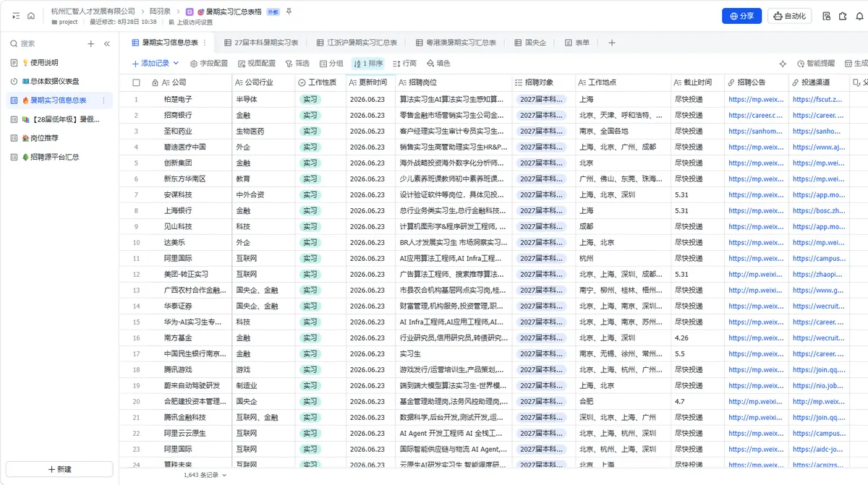Click the 自动化 automation button

[790, 16]
